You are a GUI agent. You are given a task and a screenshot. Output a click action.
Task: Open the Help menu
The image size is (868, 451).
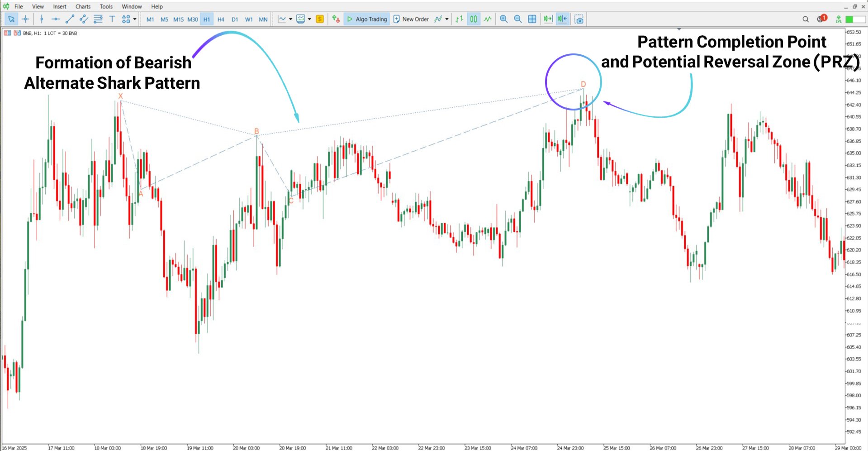157,6
